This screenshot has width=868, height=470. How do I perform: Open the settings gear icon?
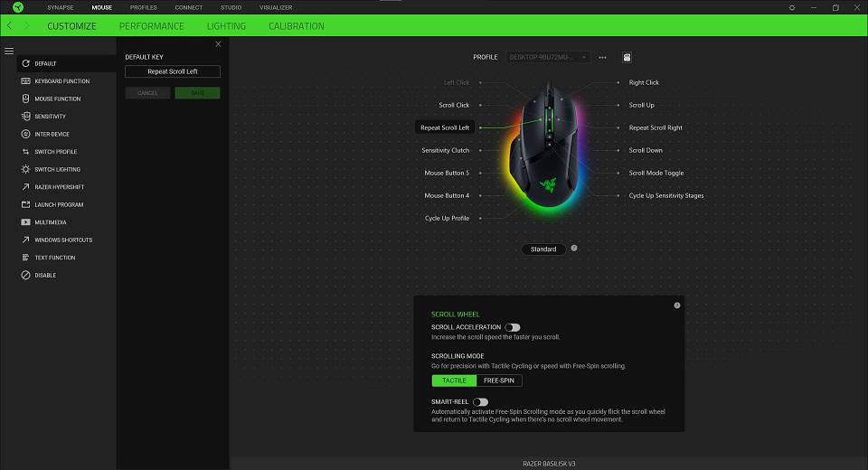pyautogui.click(x=792, y=8)
